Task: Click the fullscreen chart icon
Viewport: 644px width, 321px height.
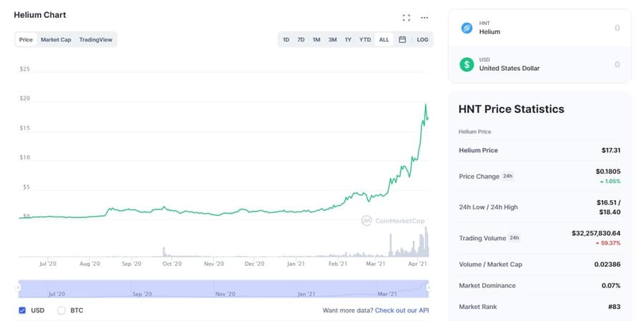Action: 406,17
